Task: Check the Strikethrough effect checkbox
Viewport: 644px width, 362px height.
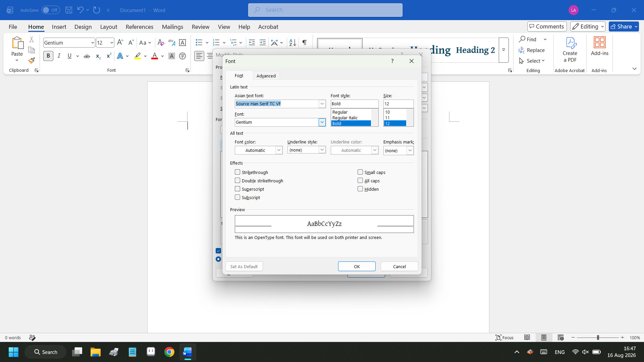Action: click(x=237, y=172)
